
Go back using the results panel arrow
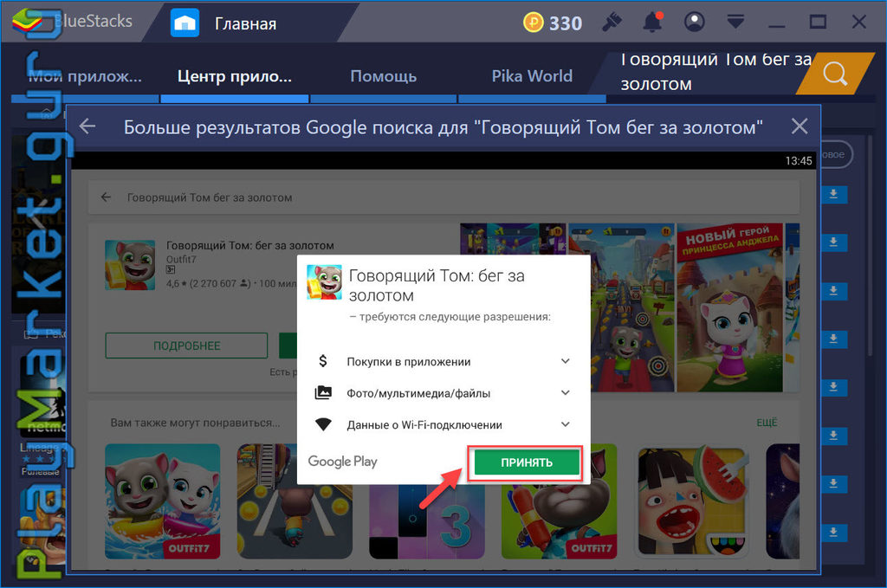pyautogui.click(x=87, y=126)
